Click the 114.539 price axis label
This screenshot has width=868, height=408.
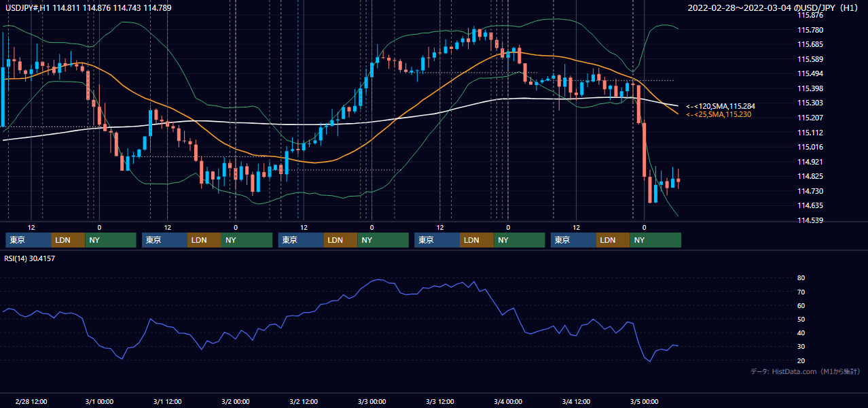810,220
